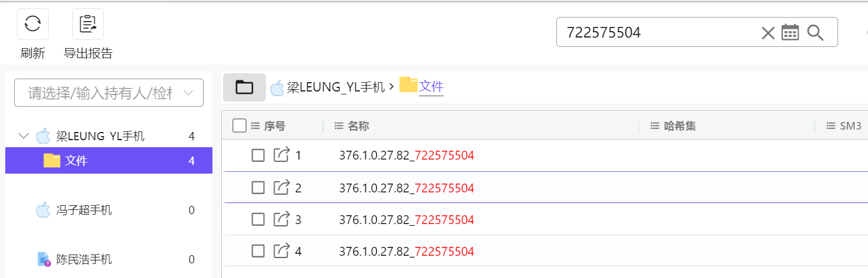This screenshot has height=278, width=868.
Task: Click the export icon in row 3
Action: pos(282,219)
